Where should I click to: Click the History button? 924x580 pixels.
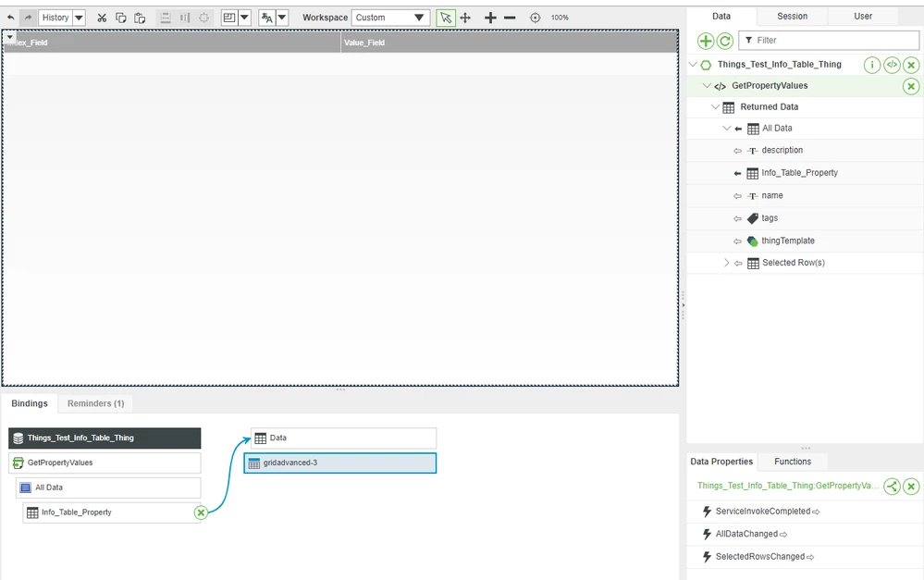pyautogui.click(x=55, y=18)
